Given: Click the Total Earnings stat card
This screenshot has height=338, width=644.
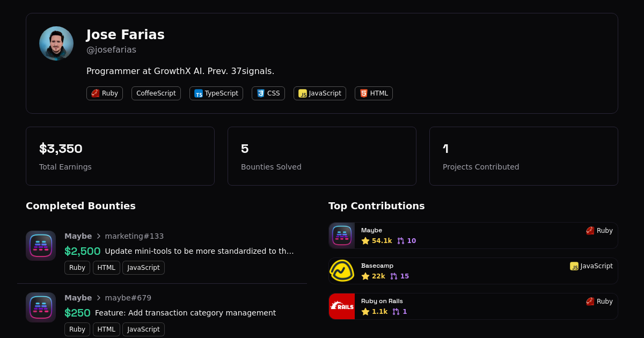Looking at the screenshot, I should 120,156.
